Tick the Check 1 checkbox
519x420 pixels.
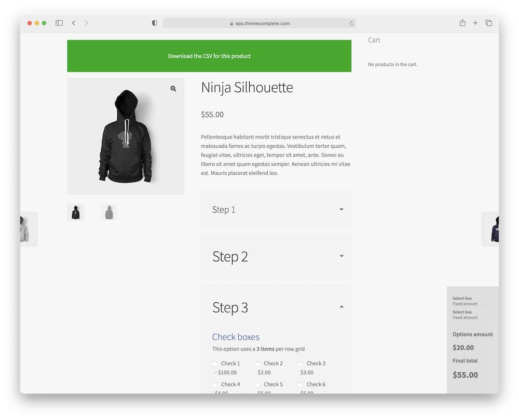[x=214, y=364]
